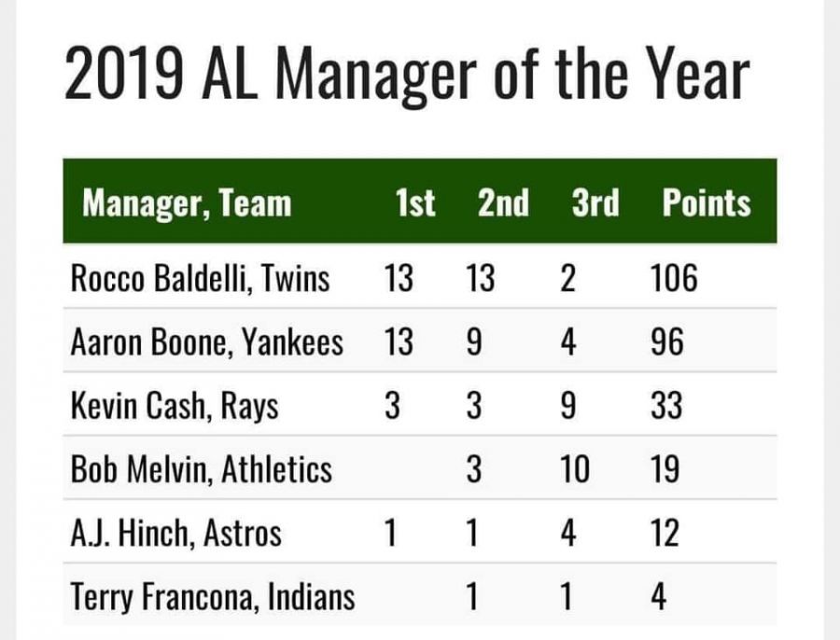
Task: Select Bob Melvin's 19 points value
Action: (666, 470)
